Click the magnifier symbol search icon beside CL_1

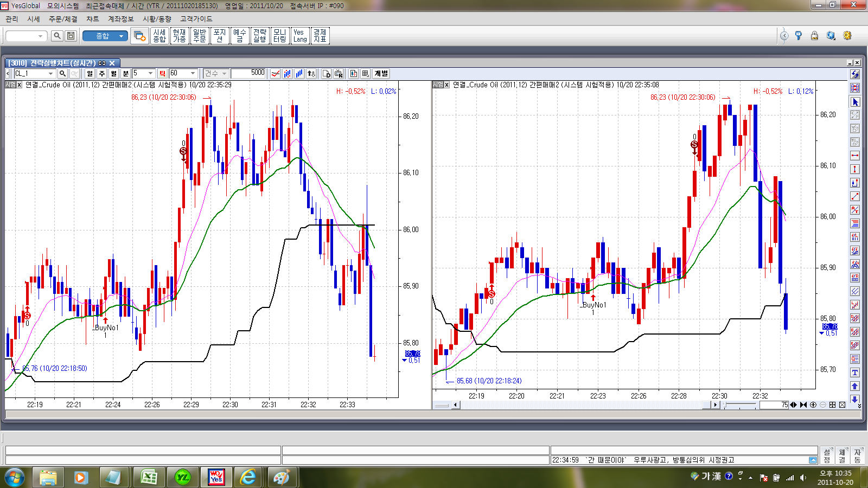63,74
